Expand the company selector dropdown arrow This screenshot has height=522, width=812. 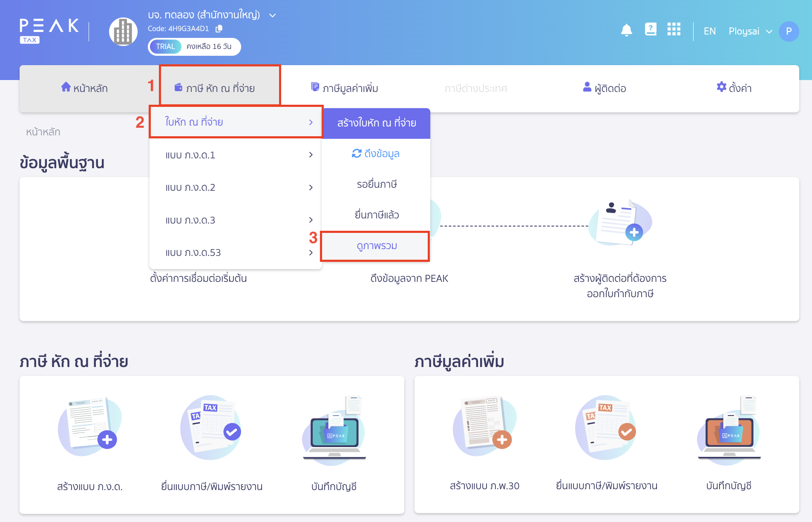pyautogui.click(x=273, y=15)
